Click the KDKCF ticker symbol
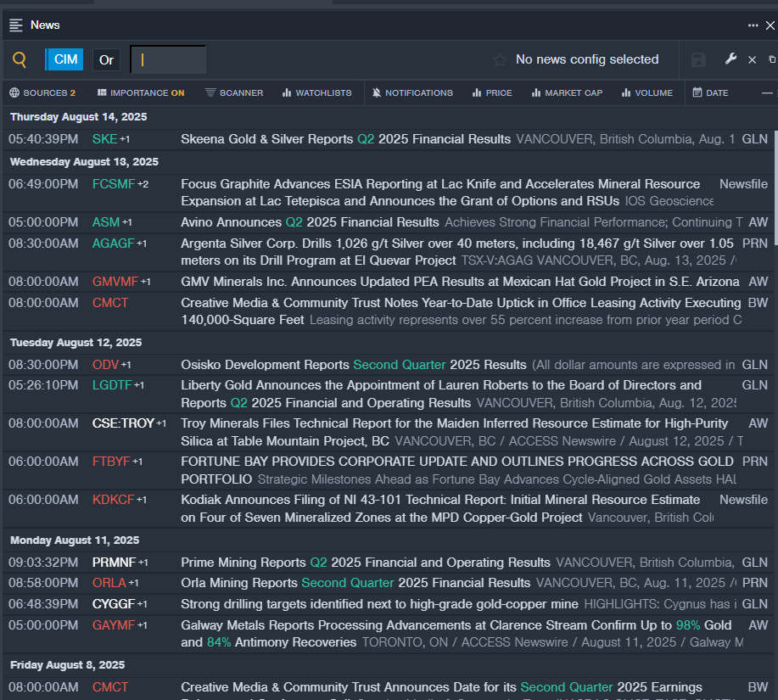 click(114, 500)
